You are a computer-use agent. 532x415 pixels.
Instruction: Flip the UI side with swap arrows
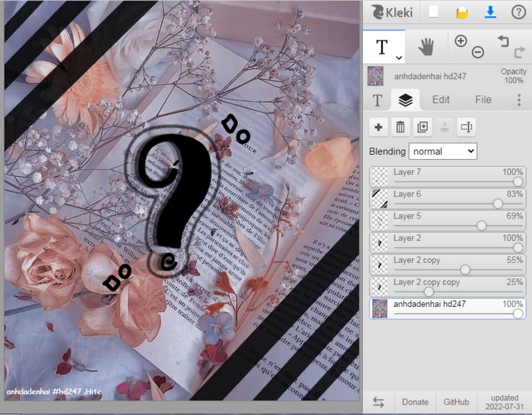click(378, 402)
